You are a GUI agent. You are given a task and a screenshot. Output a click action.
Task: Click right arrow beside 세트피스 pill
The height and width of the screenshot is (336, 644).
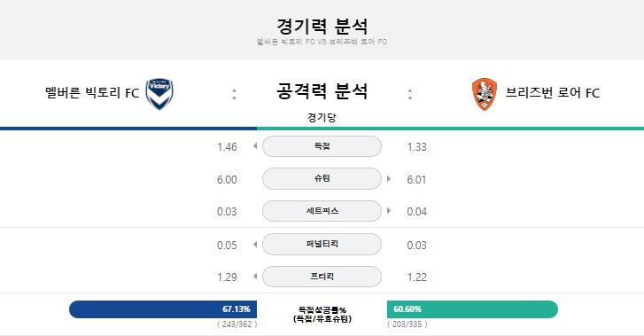389,211
